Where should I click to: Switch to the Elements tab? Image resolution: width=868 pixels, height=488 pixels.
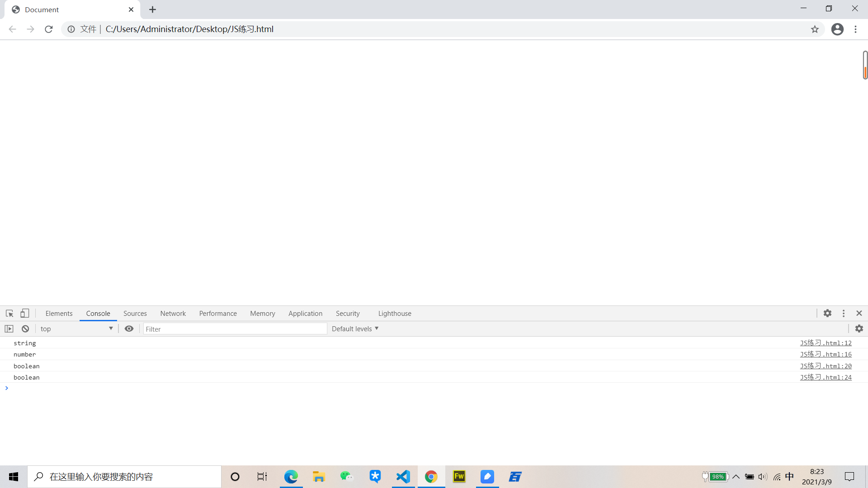[x=59, y=314]
